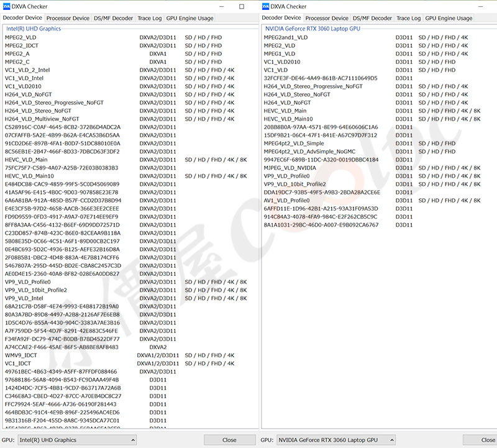Select H264_VLD_Multiview_NoFGT in the Intel list
The height and width of the screenshot is (448, 497).
(x=120, y=119)
